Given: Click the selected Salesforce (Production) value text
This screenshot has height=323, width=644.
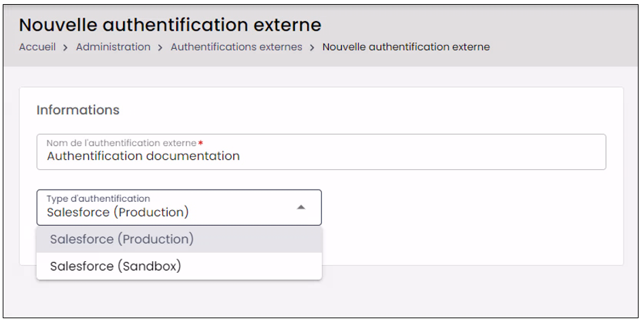Looking at the screenshot, I should pyautogui.click(x=118, y=212).
